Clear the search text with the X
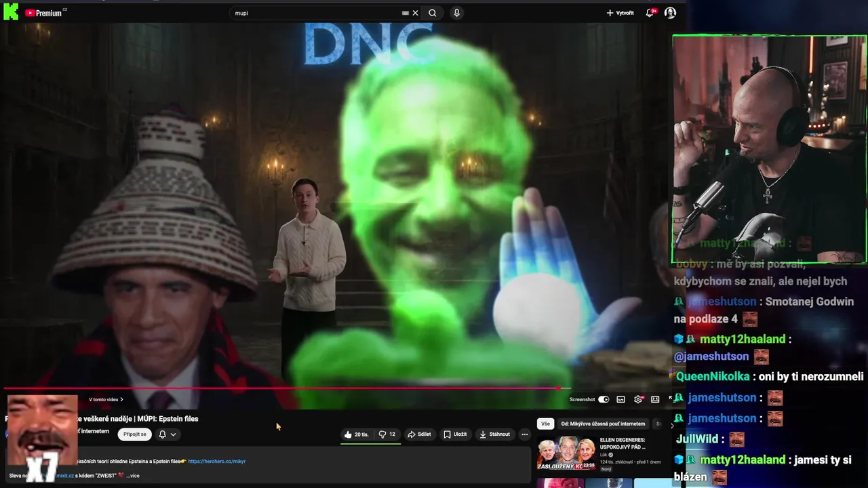Viewport: 868px width, 488px height. tap(416, 13)
